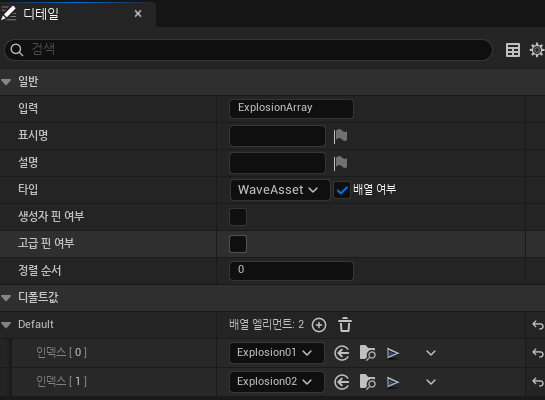The width and height of the screenshot is (545, 400).
Task: Click the 정렬 순서 value field
Action: [x=291, y=271]
